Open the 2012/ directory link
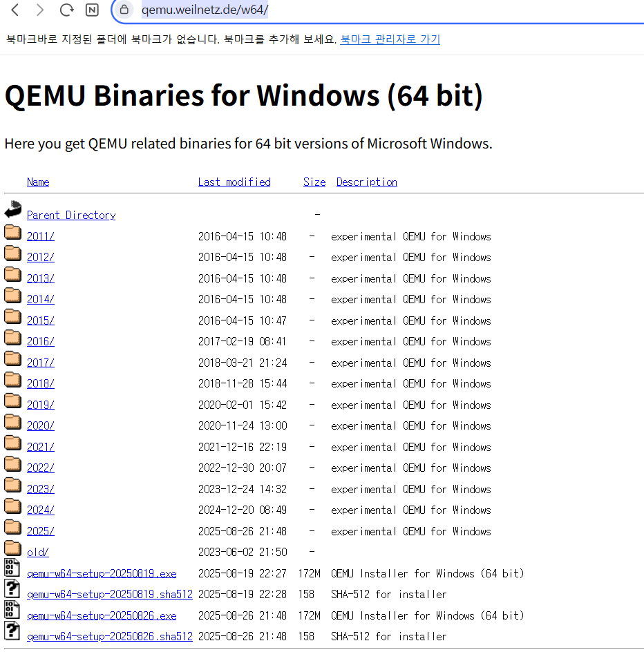 40,257
